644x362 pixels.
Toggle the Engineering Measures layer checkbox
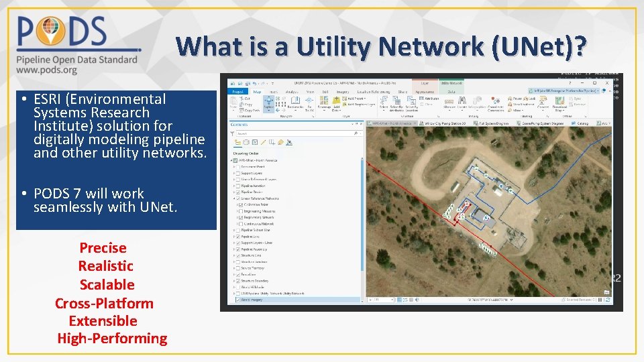point(241,211)
